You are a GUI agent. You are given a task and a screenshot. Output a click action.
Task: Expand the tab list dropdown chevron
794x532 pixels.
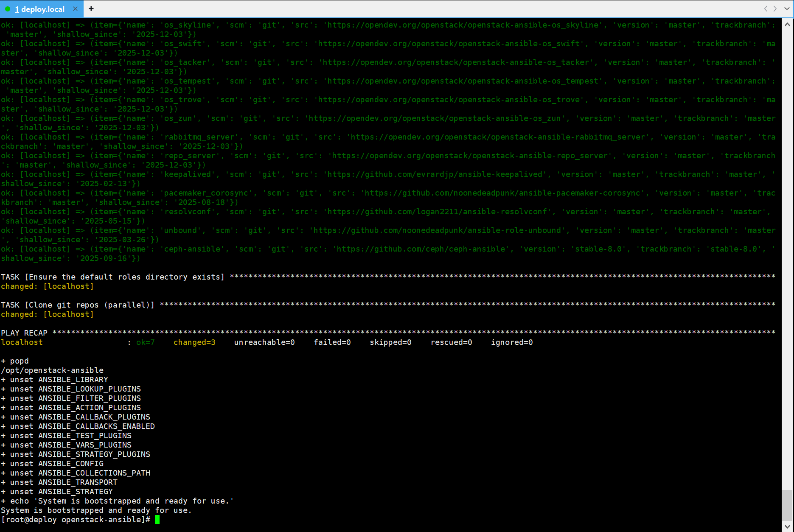(x=786, y=8)
